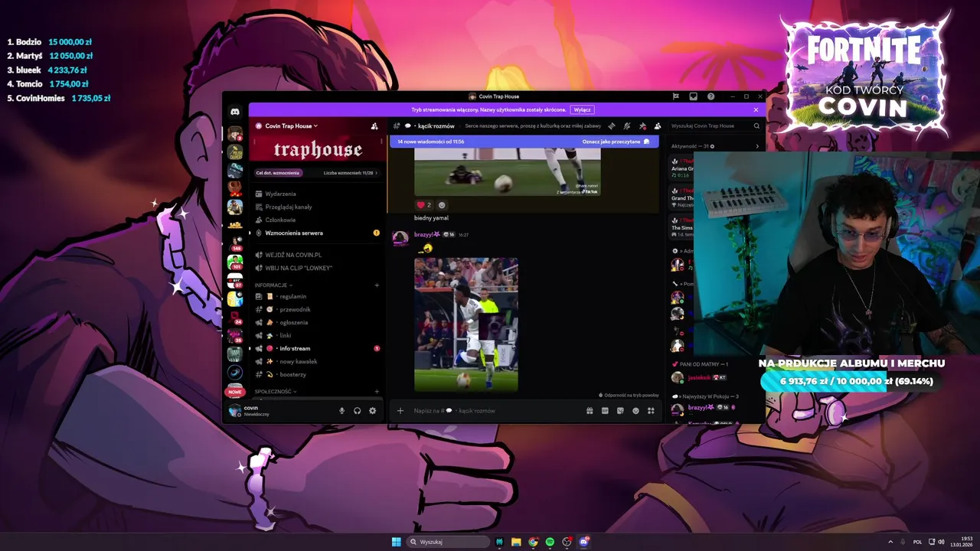Open the GIF picker icon
980x551 pixels.
click(605, 411)
